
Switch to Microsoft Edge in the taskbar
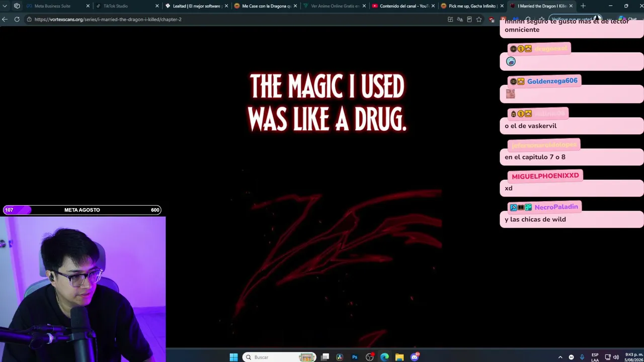(384, 357)
